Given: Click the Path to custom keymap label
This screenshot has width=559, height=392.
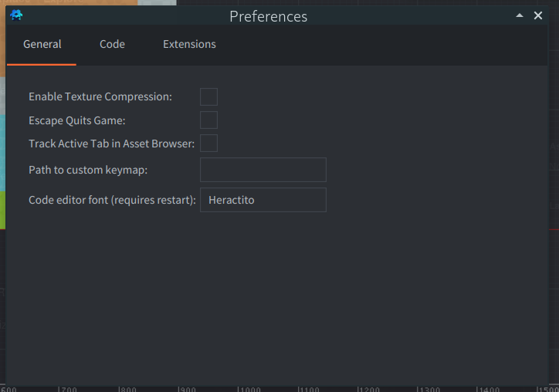Looking at the screenshot, I should coord(88,170).
